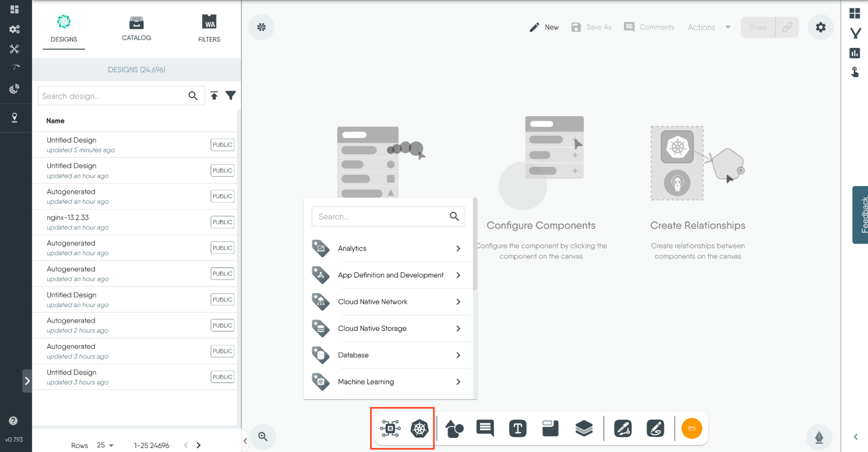868x452 pixels.
Task: Switch to the Filters tab
Action: pos(209,29)
